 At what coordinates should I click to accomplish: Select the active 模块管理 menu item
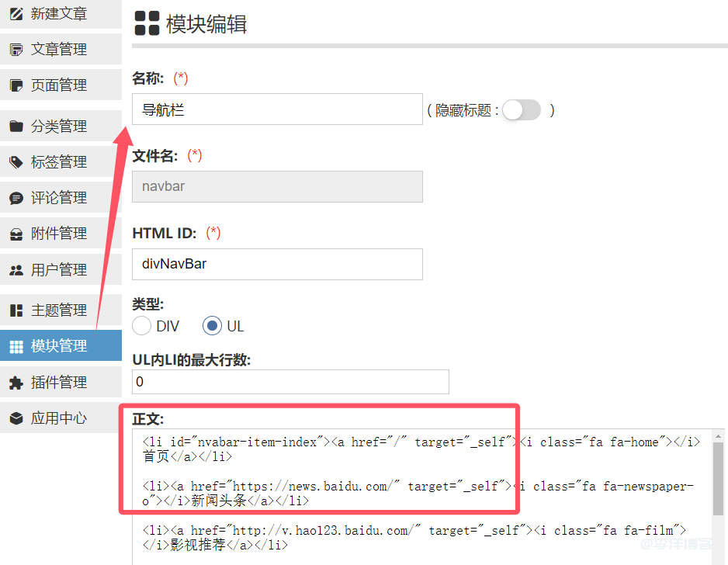point(59,346)
